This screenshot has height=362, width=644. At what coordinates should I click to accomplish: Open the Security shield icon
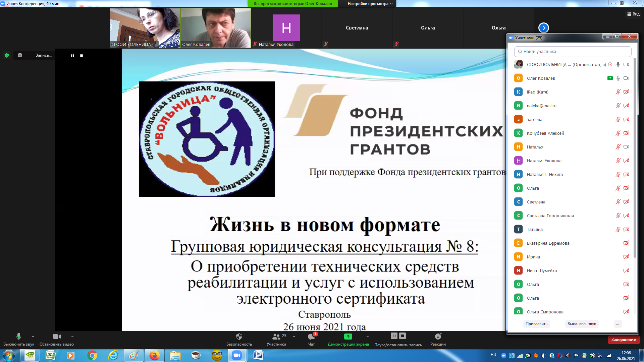239,337
